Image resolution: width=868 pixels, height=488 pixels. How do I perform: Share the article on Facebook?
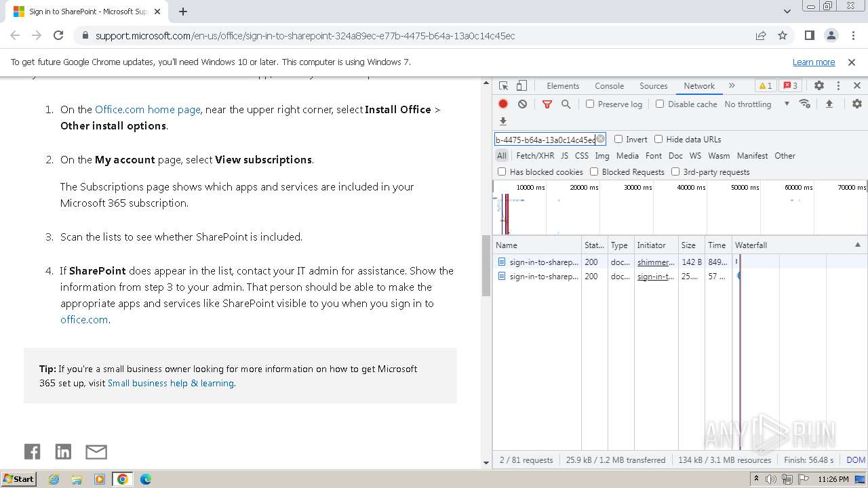pos(32,451)
